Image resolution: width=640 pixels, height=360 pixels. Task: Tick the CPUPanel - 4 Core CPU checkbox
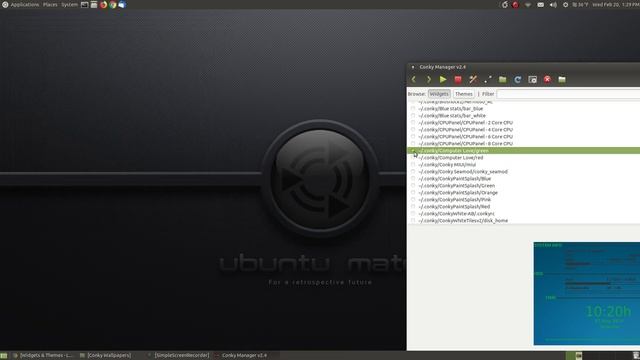click(x=413, y=129)
